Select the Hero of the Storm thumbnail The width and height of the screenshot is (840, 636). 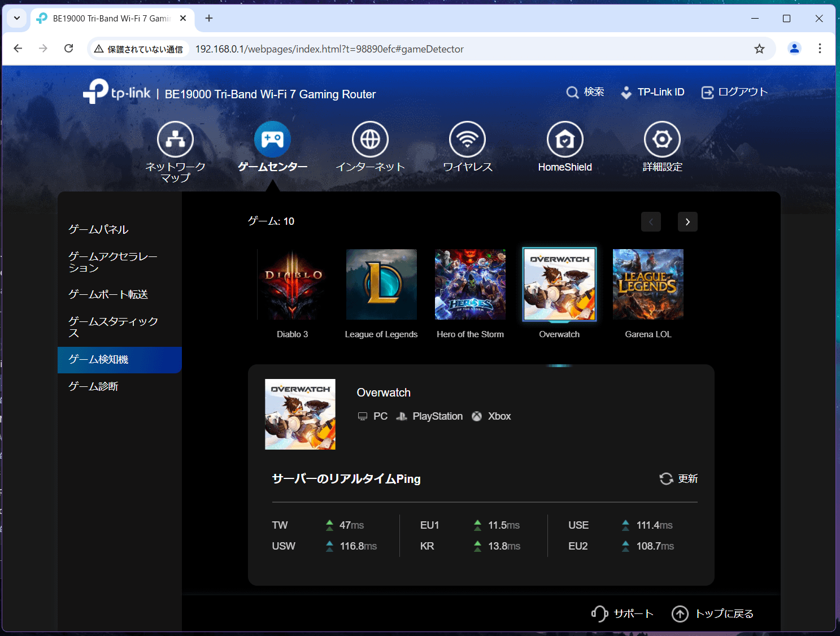[x=470, y=285]
